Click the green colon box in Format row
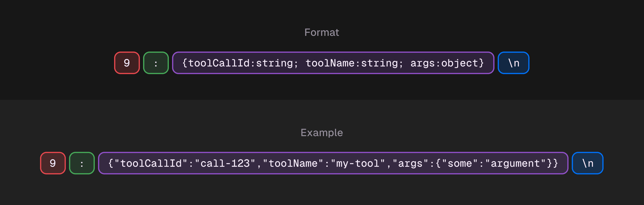 click(x=156, y=63)
